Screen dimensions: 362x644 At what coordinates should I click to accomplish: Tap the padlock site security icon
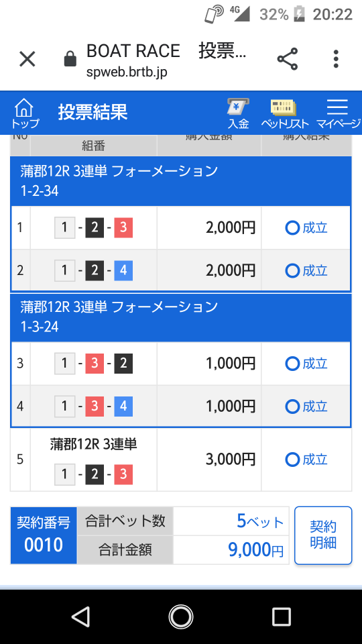pyautogui.click(x=70, y=59)
